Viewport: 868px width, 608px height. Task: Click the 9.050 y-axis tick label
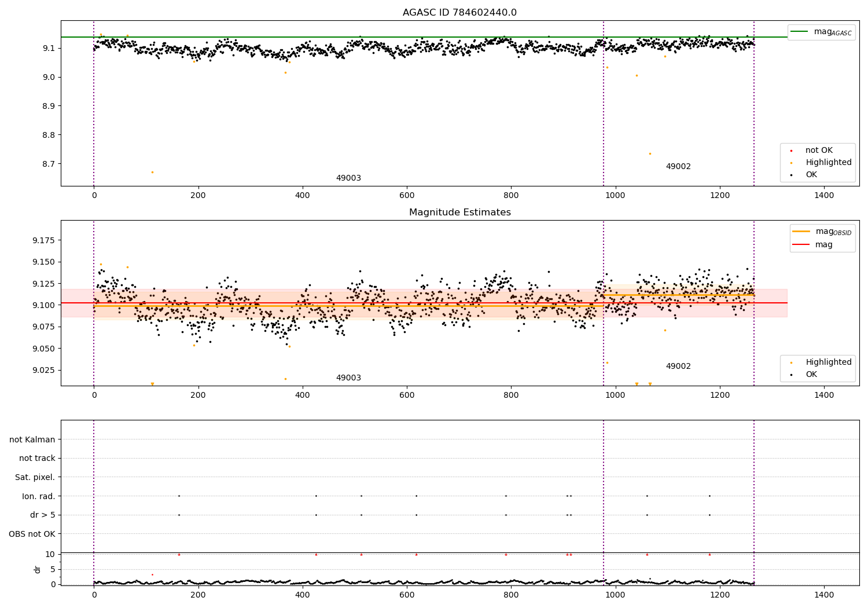pos(44,349)
